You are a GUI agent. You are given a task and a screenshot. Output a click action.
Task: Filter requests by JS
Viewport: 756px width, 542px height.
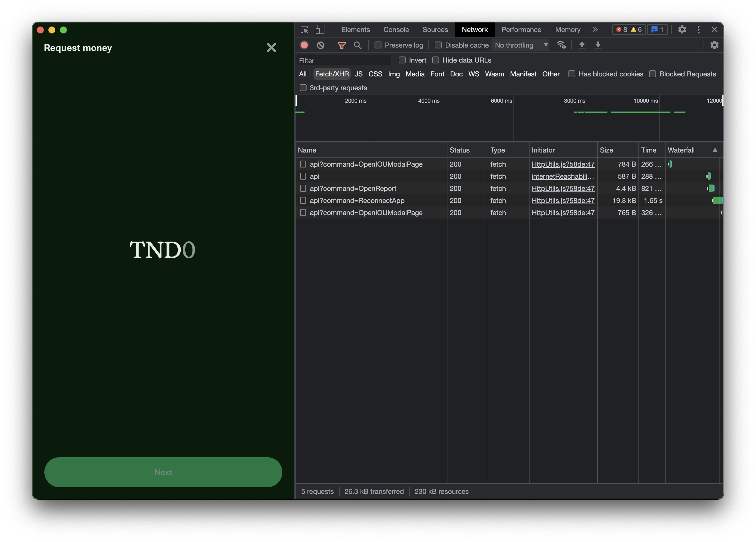click(x=358, y=74)
